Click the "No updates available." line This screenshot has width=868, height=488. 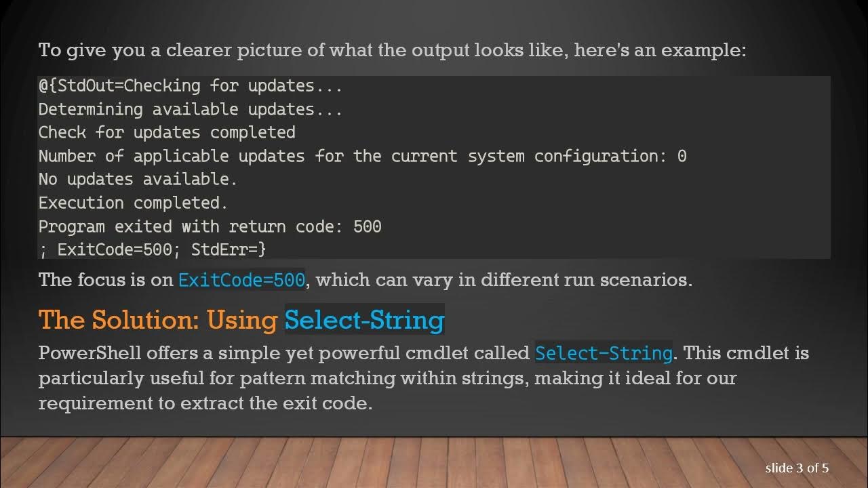(138, 180)
